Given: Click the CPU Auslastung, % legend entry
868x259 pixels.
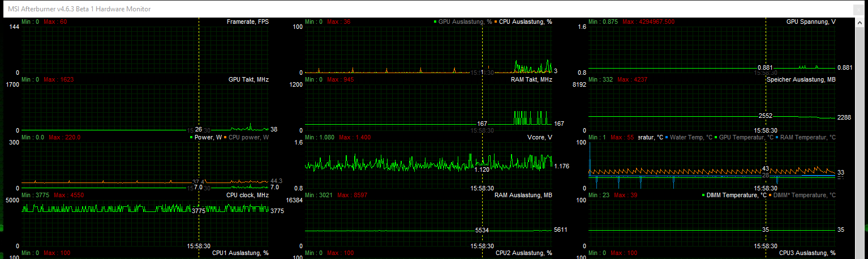Looking at the screenshot, I should 526,22.
